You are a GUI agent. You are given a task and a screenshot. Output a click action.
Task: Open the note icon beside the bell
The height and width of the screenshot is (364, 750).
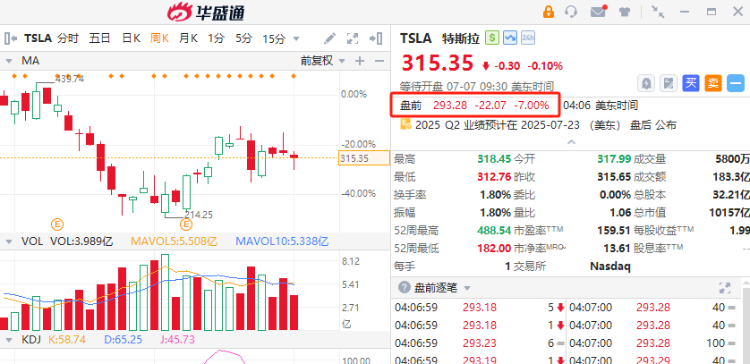tap(668, 83)
